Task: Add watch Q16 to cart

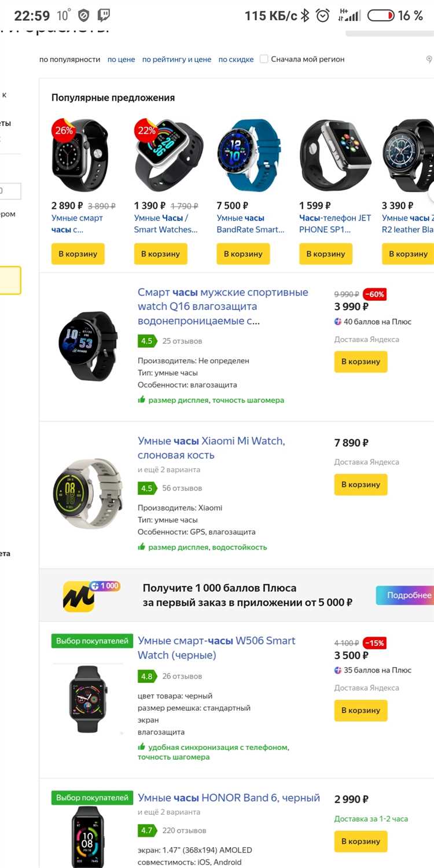Action: point(361,362)
